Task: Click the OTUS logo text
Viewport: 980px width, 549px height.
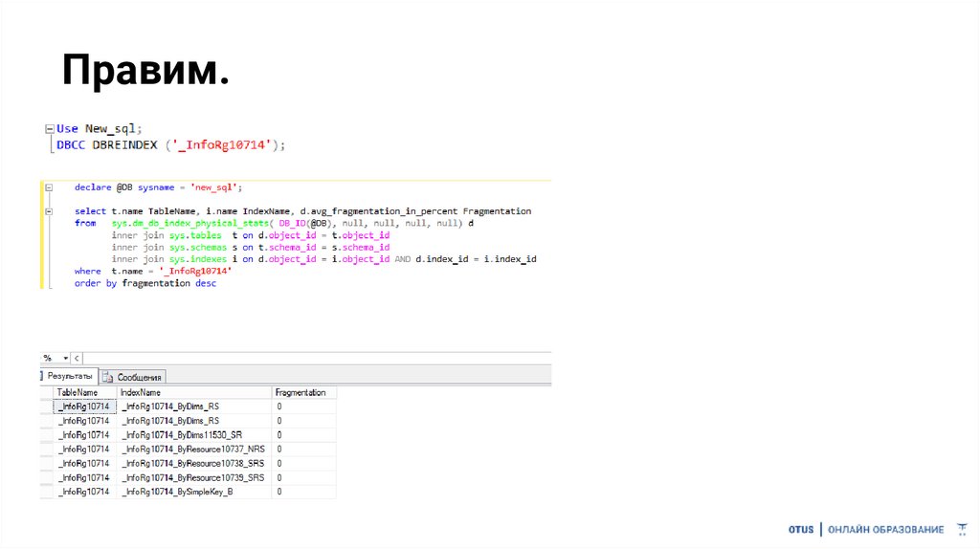Action: tap(801, 530)
